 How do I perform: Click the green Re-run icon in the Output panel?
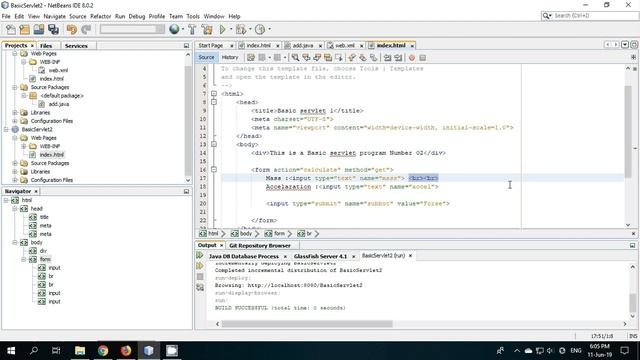200,256
